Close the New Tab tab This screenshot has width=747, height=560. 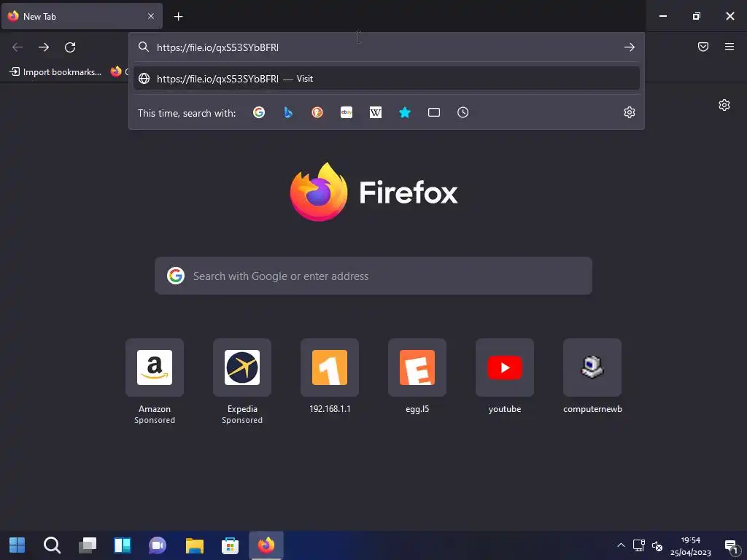tap(151, 16)
